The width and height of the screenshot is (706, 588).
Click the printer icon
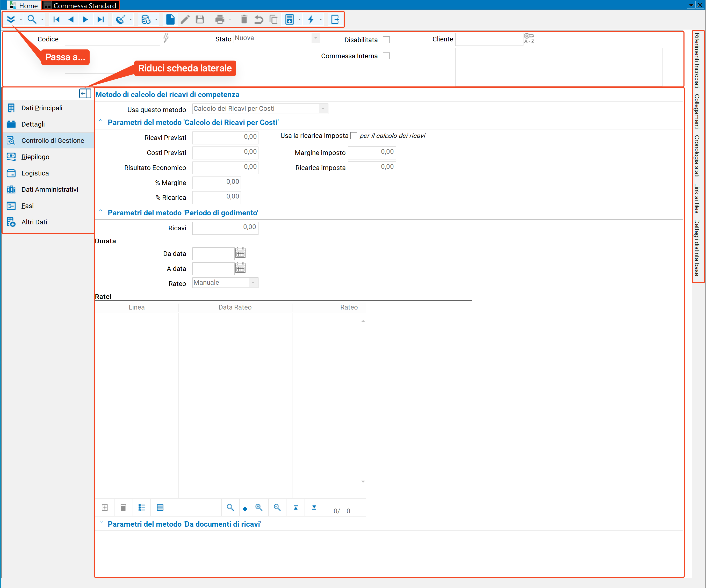220,19
